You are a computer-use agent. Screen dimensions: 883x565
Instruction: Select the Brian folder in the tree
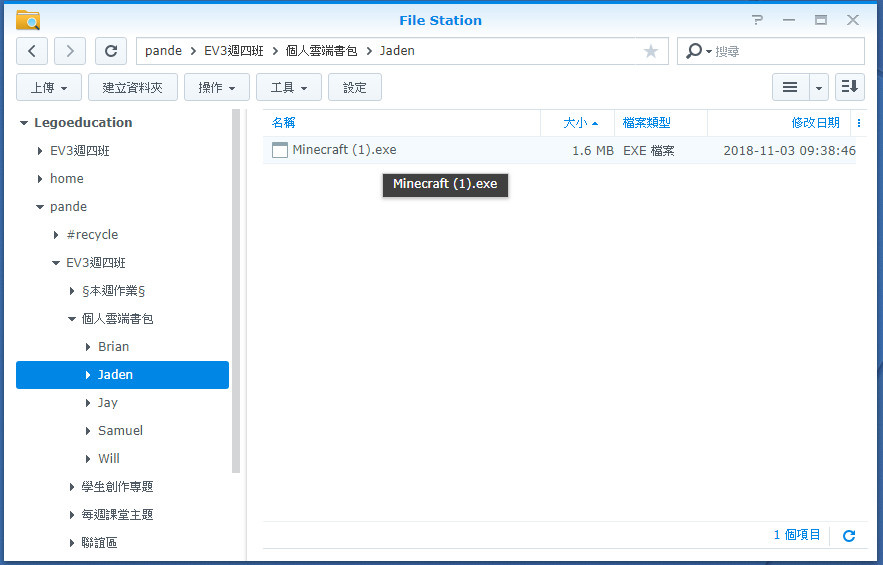click(113, 346)
